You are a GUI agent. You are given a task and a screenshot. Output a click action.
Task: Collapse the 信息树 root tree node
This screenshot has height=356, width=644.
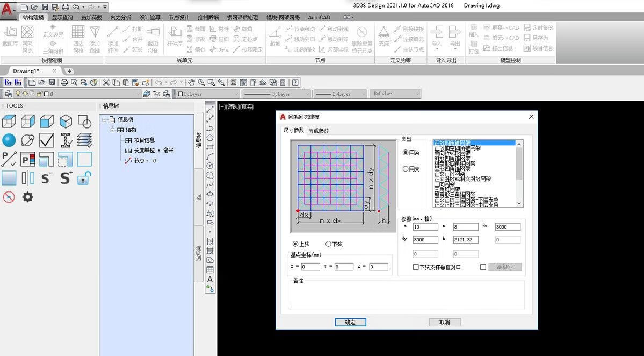click(x=105, y=120)
